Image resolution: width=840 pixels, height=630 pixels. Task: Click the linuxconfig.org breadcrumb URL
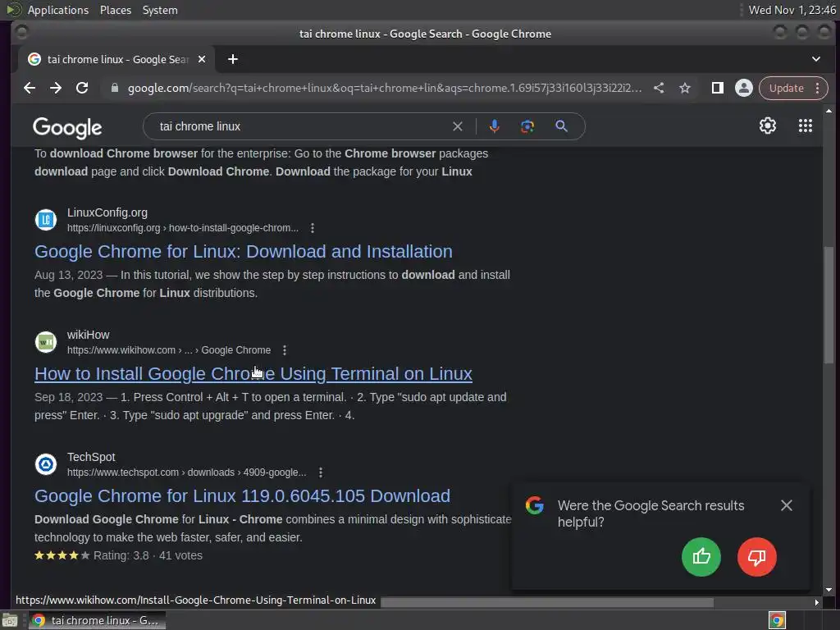pyautogui.click(x=183, y=228)
